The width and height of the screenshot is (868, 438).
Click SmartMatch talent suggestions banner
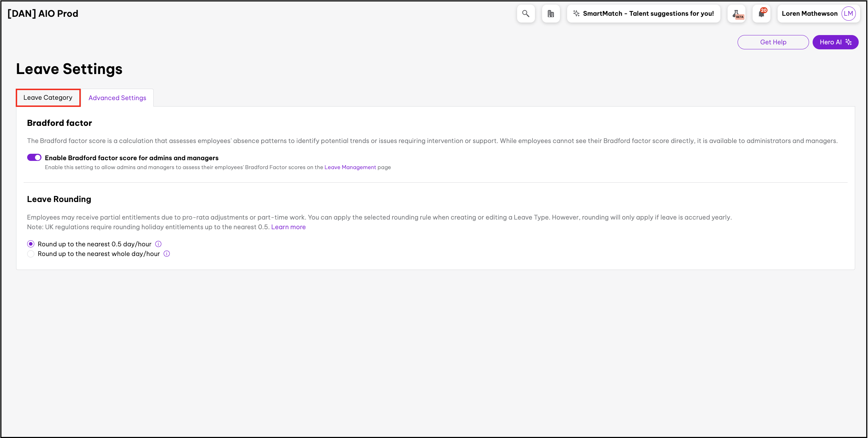coord(648,14)
